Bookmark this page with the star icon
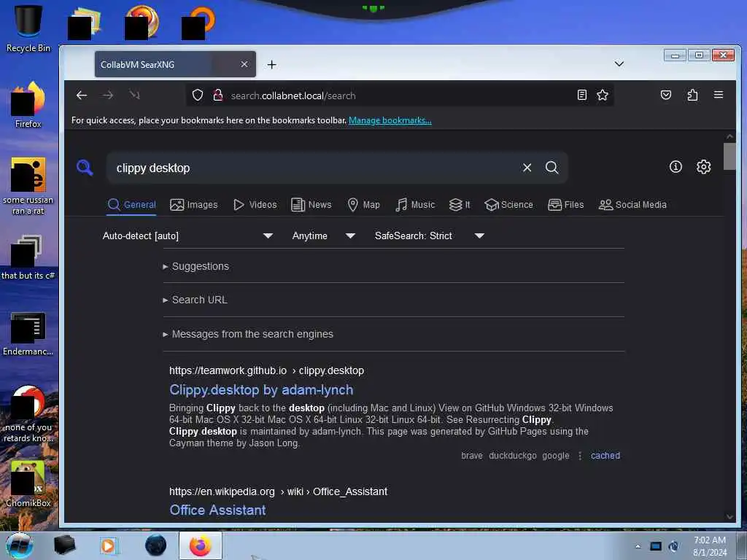Screen dimensions: 747x560 (602, 96)
